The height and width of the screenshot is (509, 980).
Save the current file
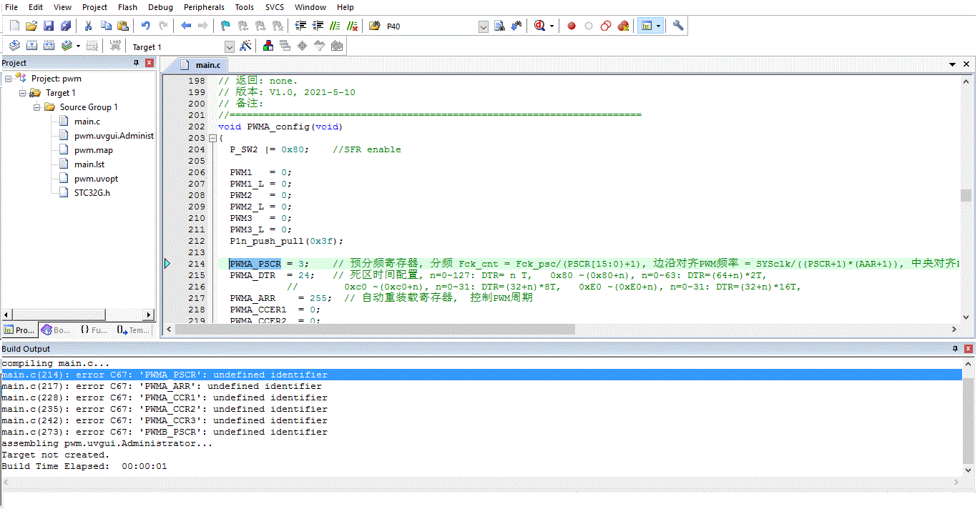pos(48,26)
